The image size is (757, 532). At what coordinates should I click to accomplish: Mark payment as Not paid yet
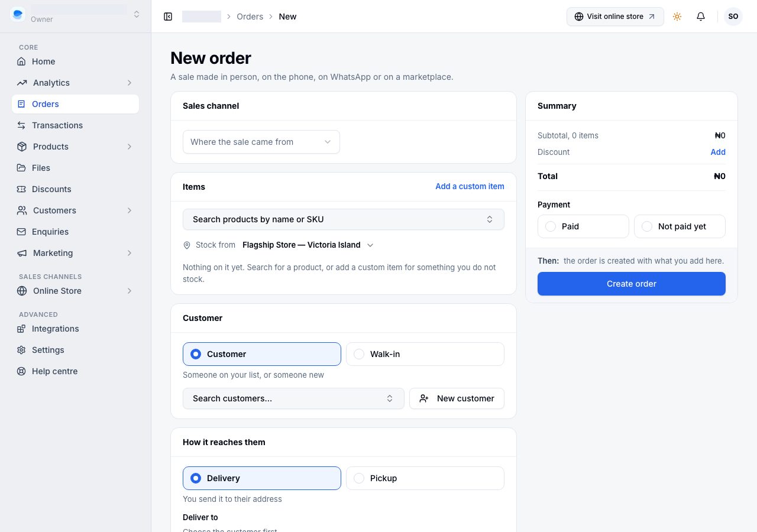pyautogui.click(x=680, y=226)
